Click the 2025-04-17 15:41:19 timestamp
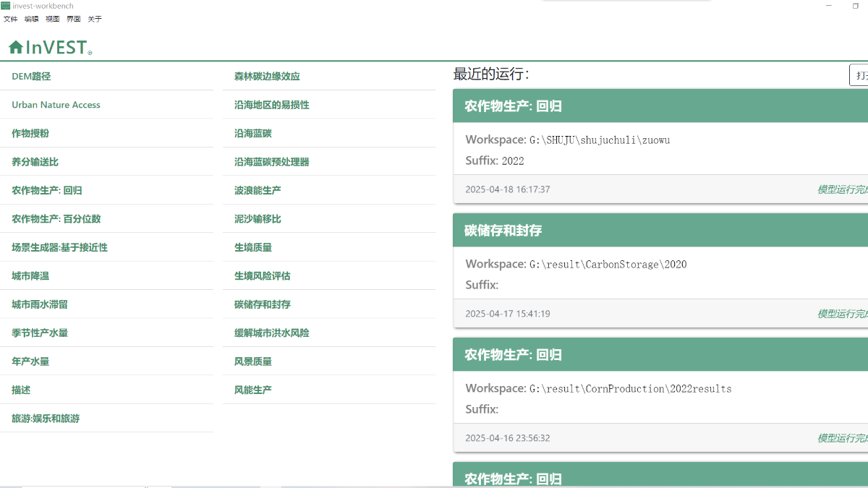Image resolution: width=868 pixels, height=488 pixels. (x=508, y=314)
